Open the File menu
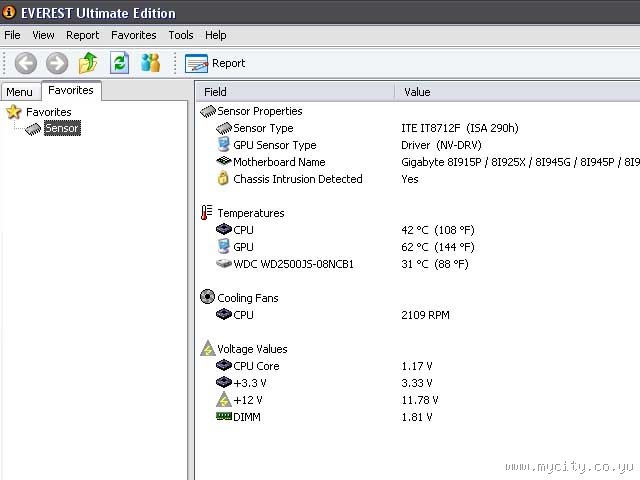This screenshot has width=640, height=480. 12,35
